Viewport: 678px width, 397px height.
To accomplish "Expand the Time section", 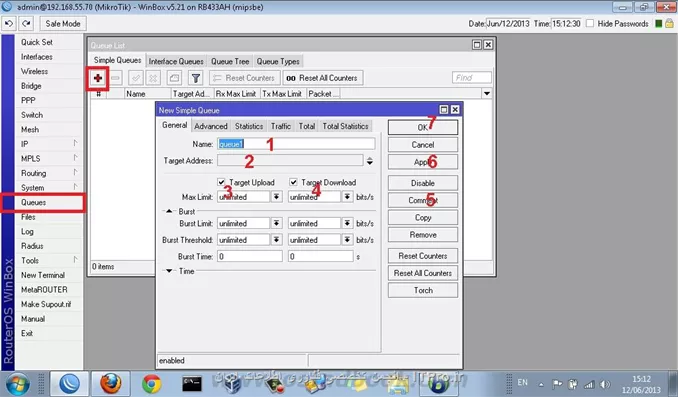I will [x=169, y=271].
